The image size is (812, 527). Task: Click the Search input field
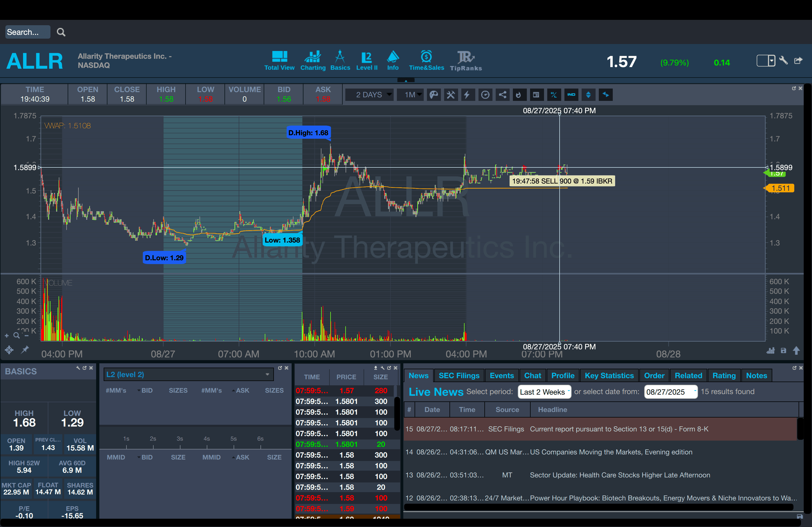click(27, 32)
